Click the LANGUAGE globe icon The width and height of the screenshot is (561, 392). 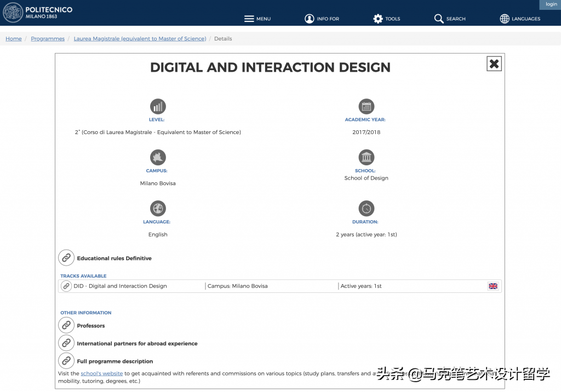point(157,209)
